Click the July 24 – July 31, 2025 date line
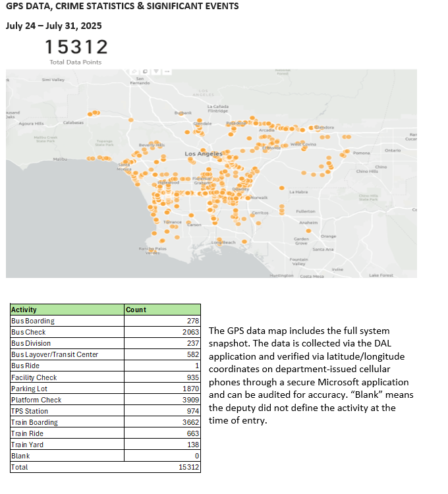 (54, 26)
